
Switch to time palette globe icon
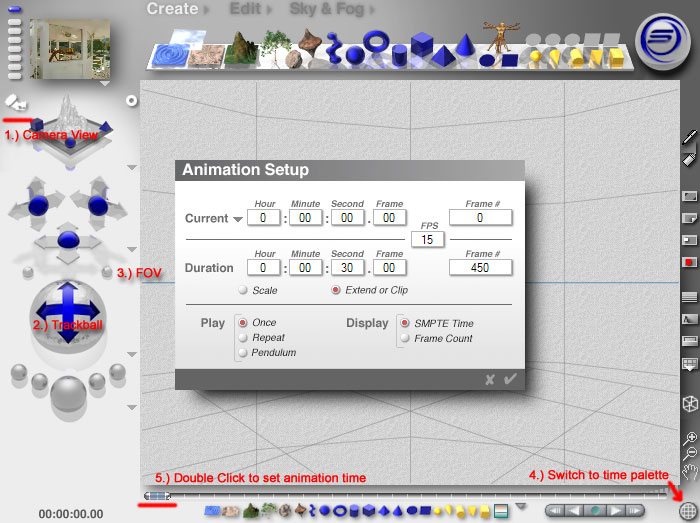[x=686, y=510]
